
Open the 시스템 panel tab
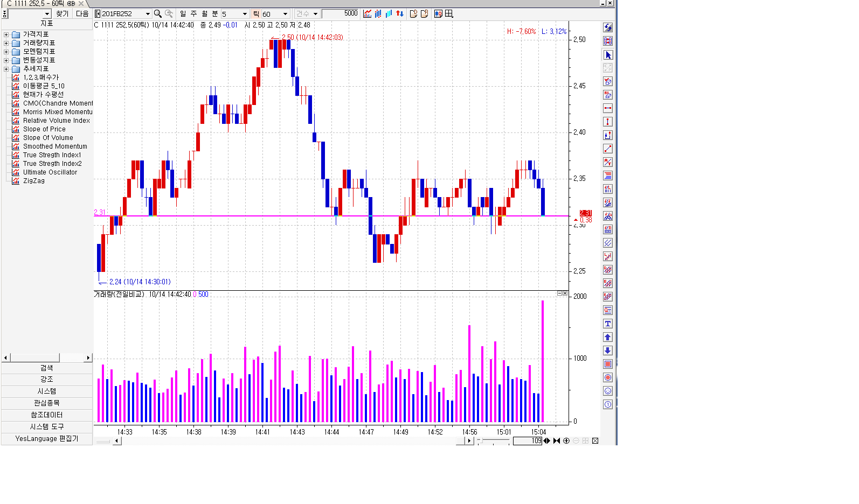pos(47,391)
